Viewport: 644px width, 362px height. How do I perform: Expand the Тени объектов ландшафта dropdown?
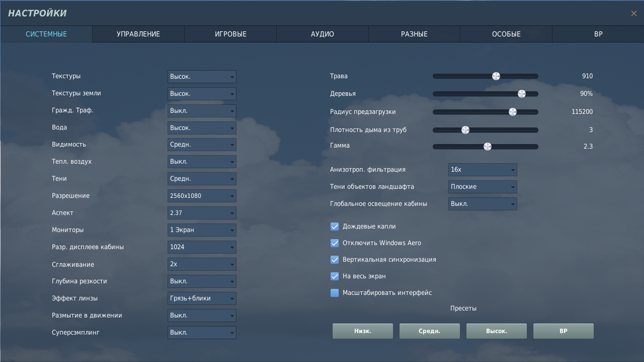coord(482,187)
